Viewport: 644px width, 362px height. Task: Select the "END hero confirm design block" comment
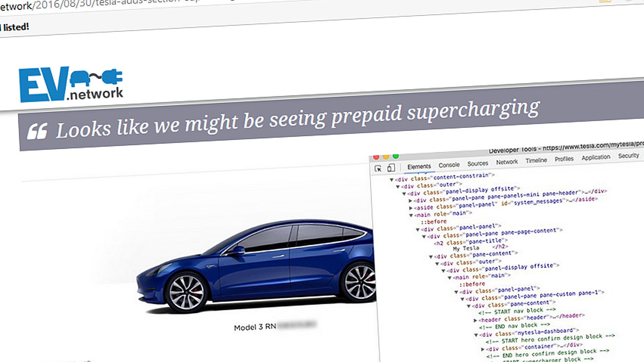point(548,354)
